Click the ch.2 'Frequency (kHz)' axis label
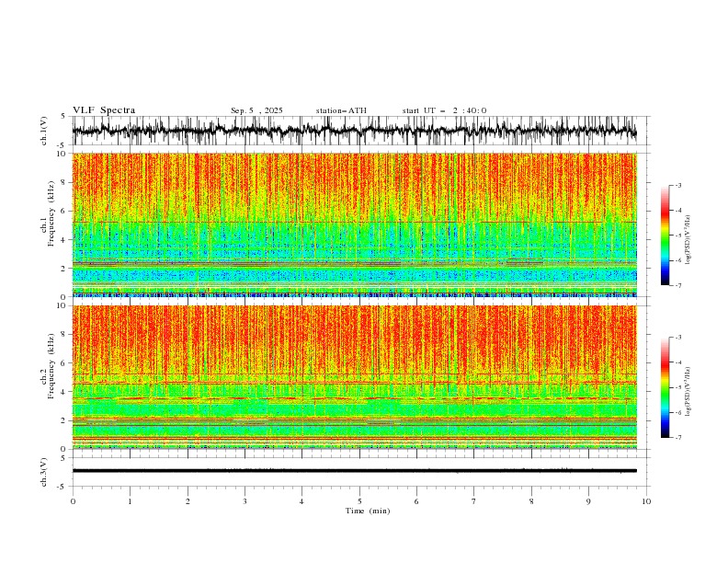Screen dimensions: 728x563 coord(51,365)
